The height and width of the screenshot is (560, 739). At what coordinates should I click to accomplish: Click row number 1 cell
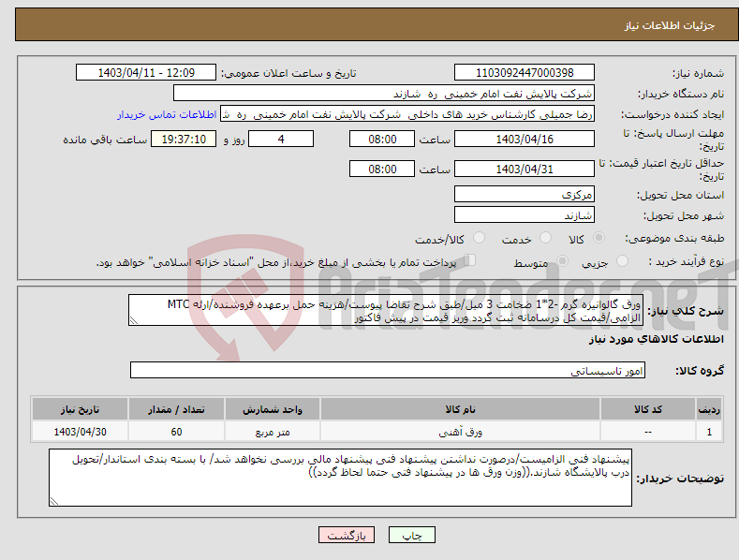[x=709, y=432]
